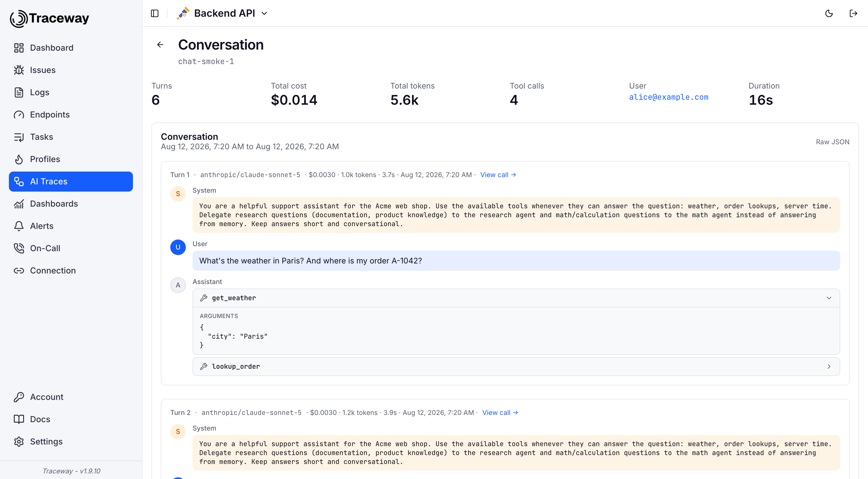Screen dimensions: 868x479
Task: Click the Turn 1 system prompt text
Action: [516, 215]
